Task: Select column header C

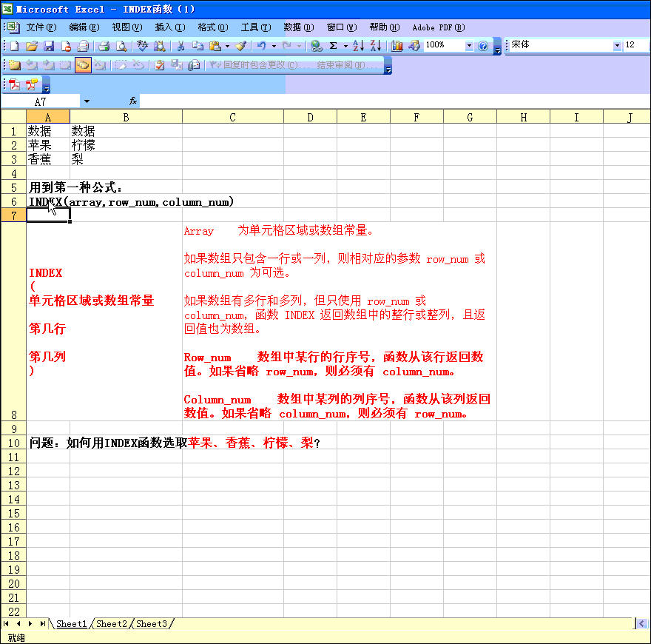Action: (x=232, y=117)
